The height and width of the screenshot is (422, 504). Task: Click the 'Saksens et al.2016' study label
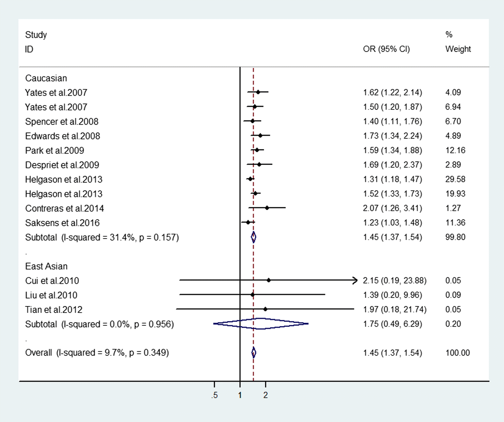[x=63, y=223]
